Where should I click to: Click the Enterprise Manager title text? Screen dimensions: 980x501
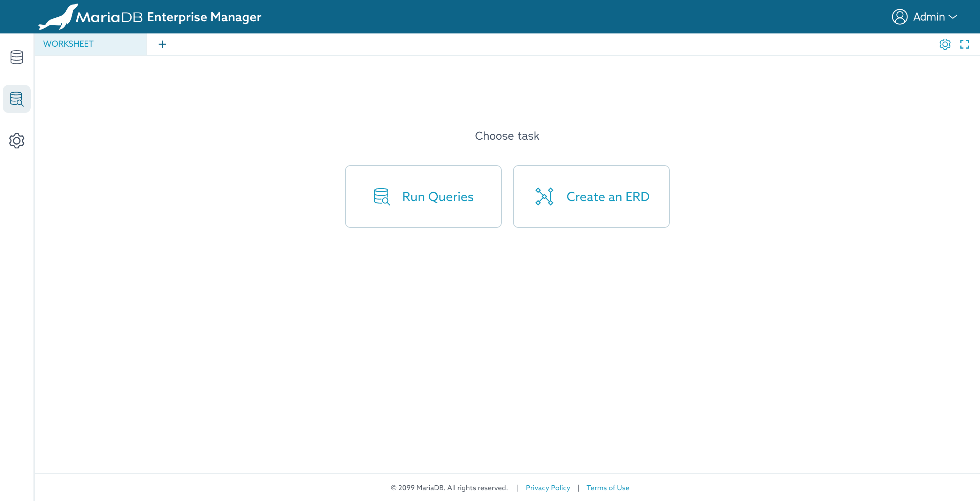(204, 17)
